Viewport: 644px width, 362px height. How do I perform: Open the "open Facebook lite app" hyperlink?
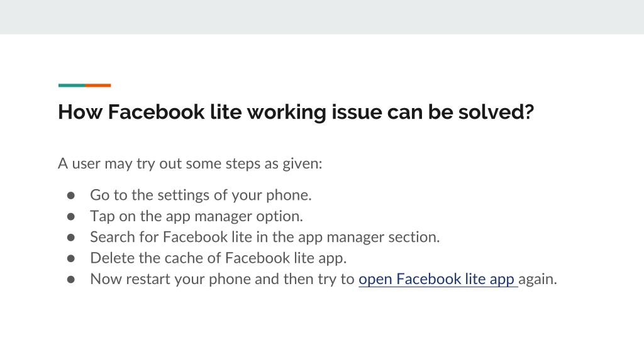point(438,279)
